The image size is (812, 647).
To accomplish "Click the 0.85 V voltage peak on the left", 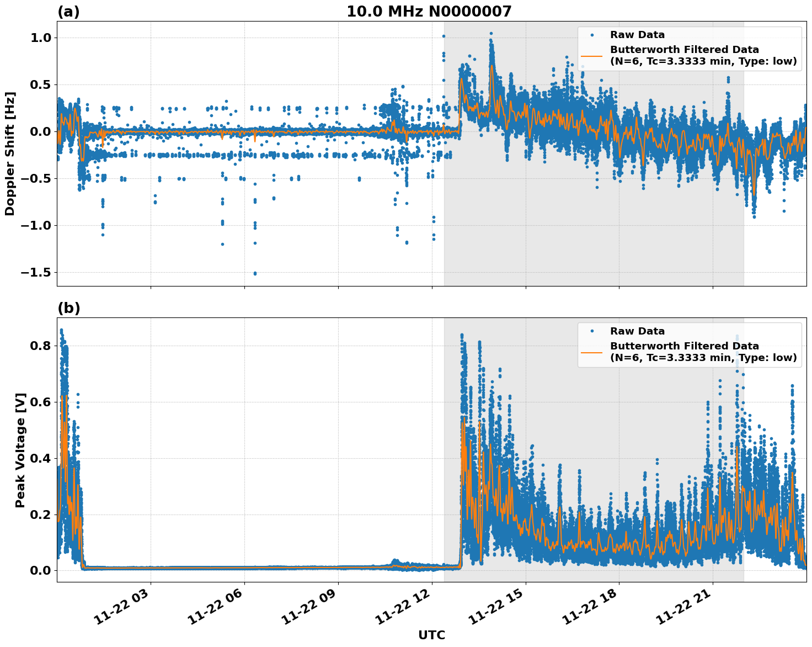I will tap(62, 330).
